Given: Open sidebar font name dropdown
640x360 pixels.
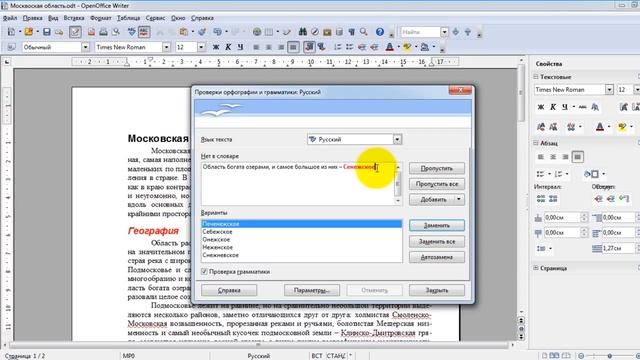Looking at the screenshot, I should pyautogui.click(x=609, y=89).
